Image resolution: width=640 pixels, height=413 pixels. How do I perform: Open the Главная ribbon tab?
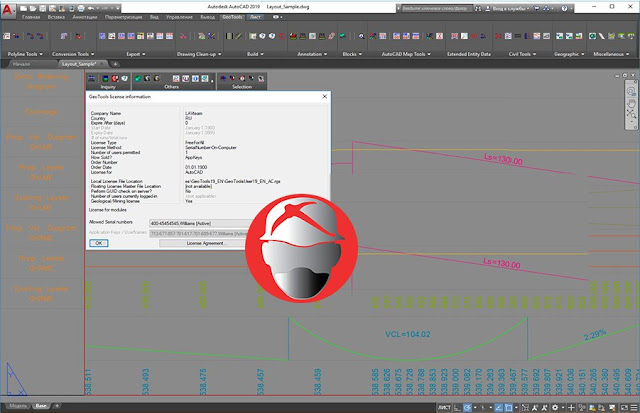31,17
